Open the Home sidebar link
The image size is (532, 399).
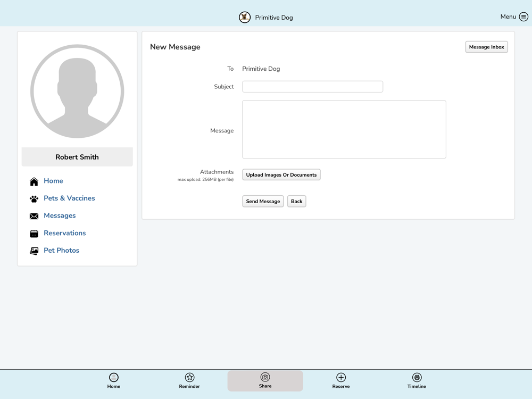[53, 181]
